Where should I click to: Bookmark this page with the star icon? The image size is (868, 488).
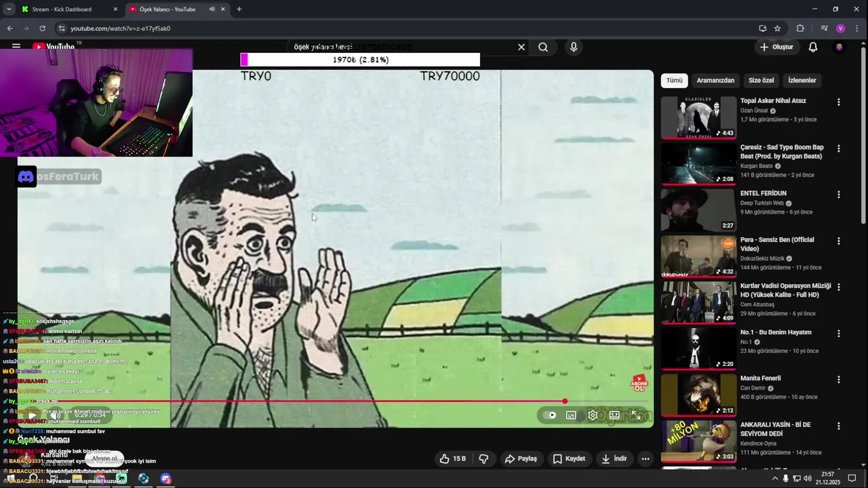[x=777, y=28]
